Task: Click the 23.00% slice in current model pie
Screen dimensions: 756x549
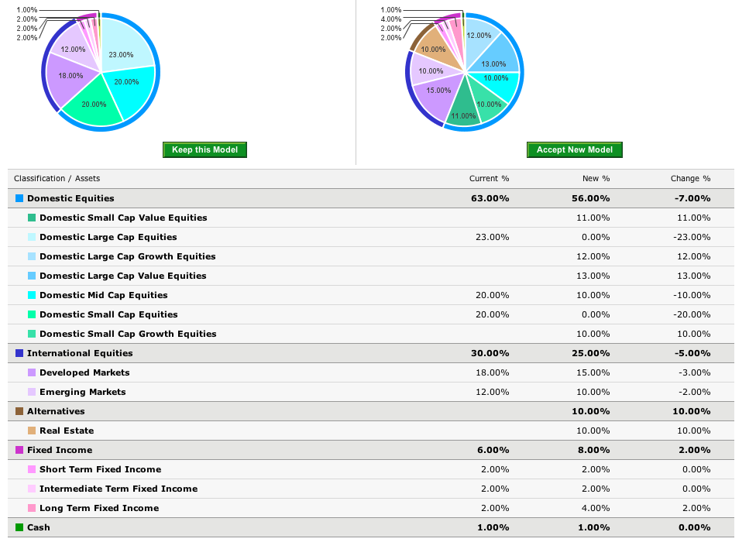Action: pyautogui.click(x=122, y=46)
